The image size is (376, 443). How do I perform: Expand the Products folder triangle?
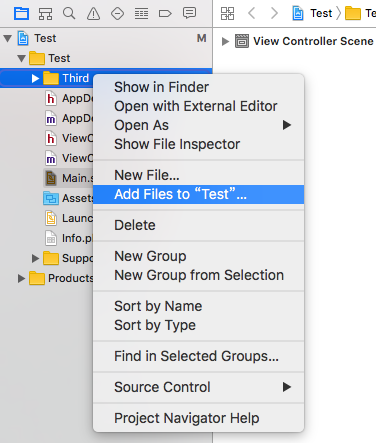(21, 278)
